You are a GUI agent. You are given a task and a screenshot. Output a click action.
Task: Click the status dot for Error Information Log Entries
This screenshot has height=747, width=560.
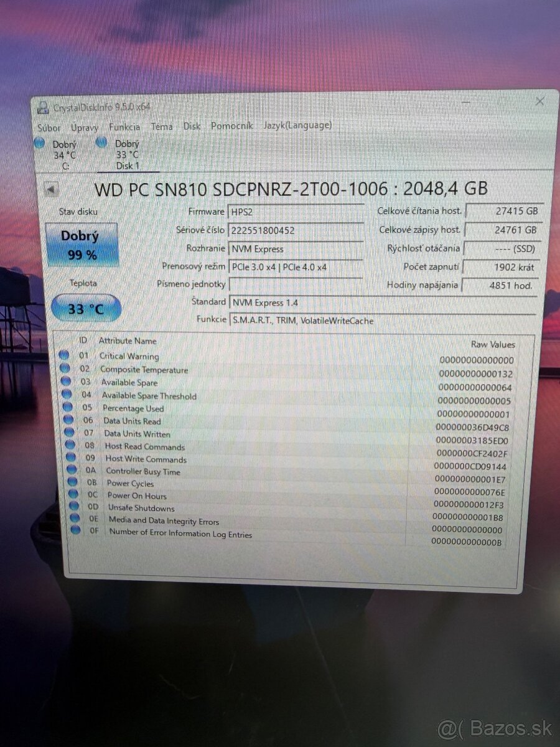77,530
